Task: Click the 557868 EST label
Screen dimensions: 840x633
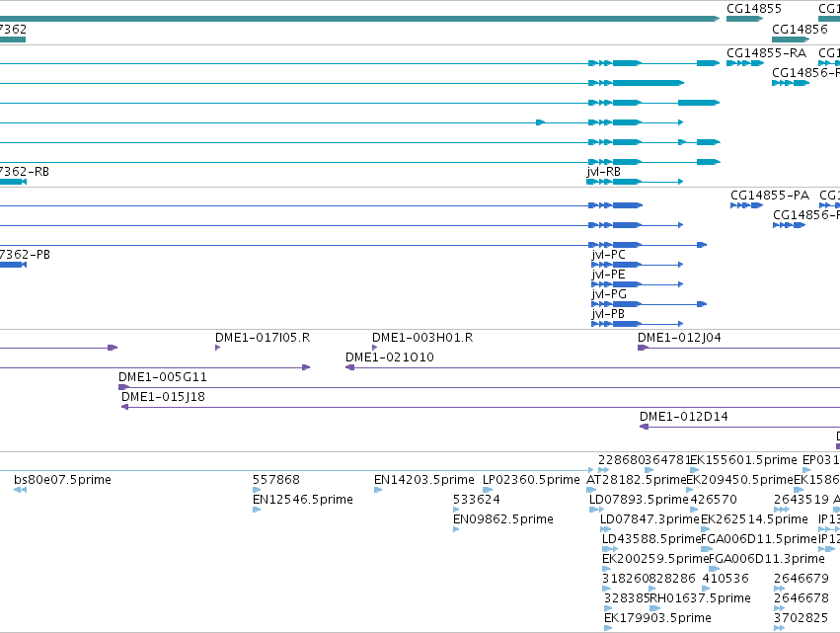Action: pos(276,480)
